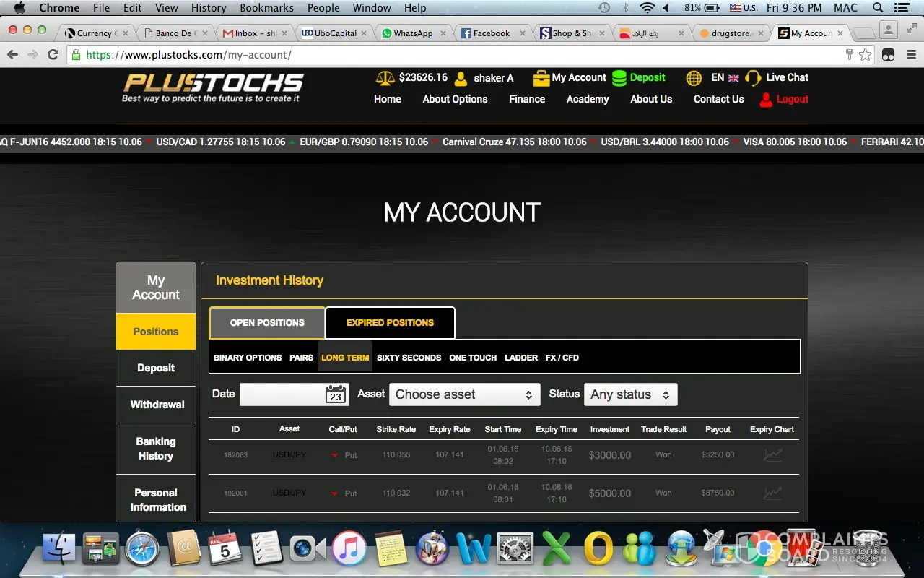Launch Safari from the Dock
Screen dimensions: 924x578
coord(142,548)
